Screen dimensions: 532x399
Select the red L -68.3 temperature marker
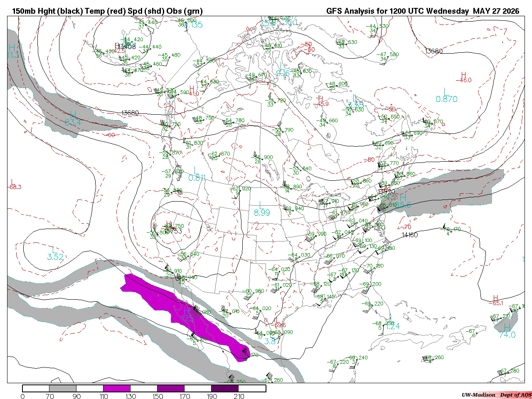(x=15, y=185)
